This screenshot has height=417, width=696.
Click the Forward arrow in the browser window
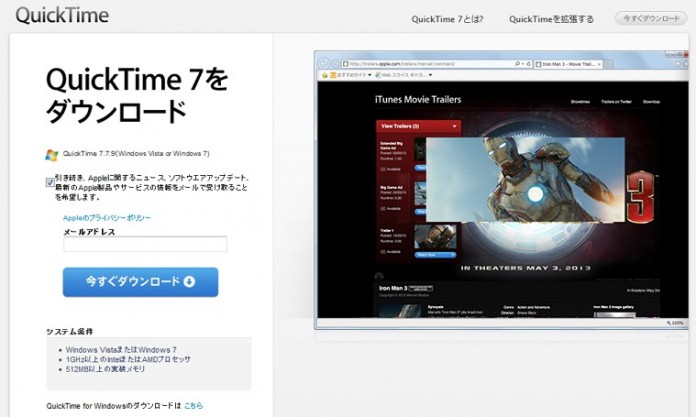tap(336, 64)
